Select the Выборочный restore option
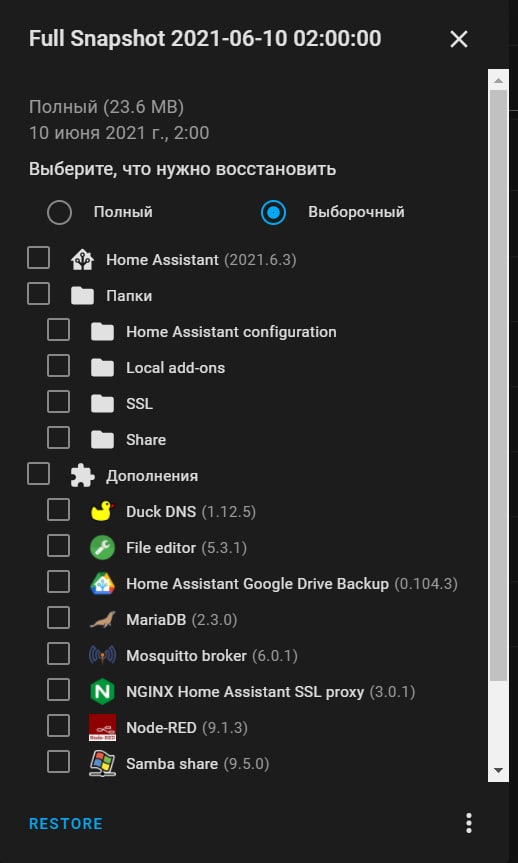This screenshot has width=518, height=863. coord(274,212)
